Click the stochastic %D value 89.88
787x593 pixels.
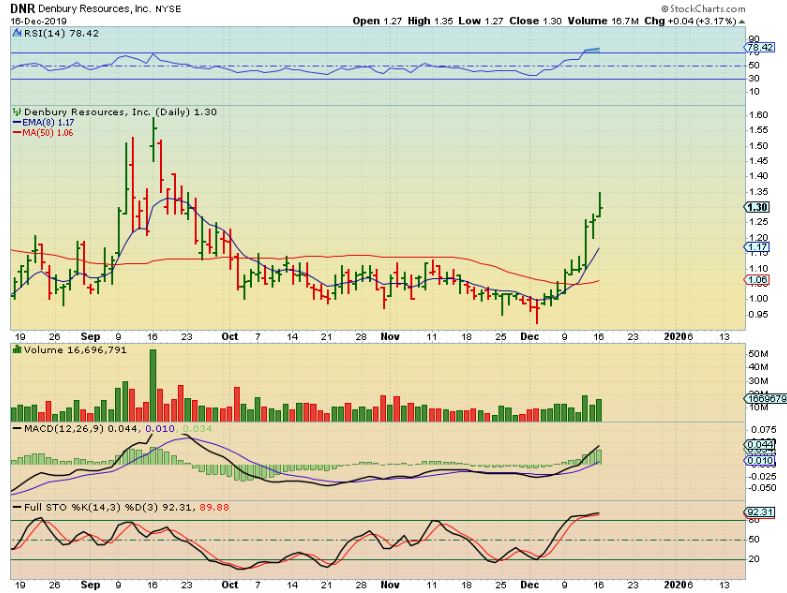(x=214, y=508)
